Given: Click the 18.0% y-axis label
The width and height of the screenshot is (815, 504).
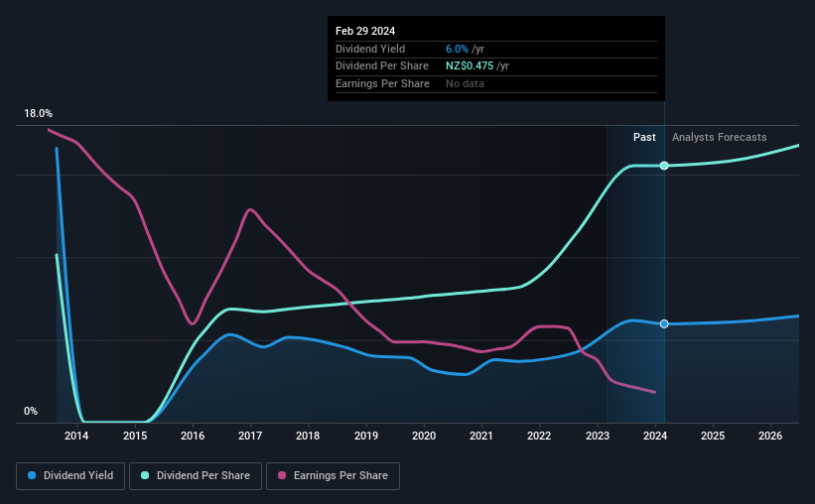Looking at the screenshot, I should pos(38,113).
